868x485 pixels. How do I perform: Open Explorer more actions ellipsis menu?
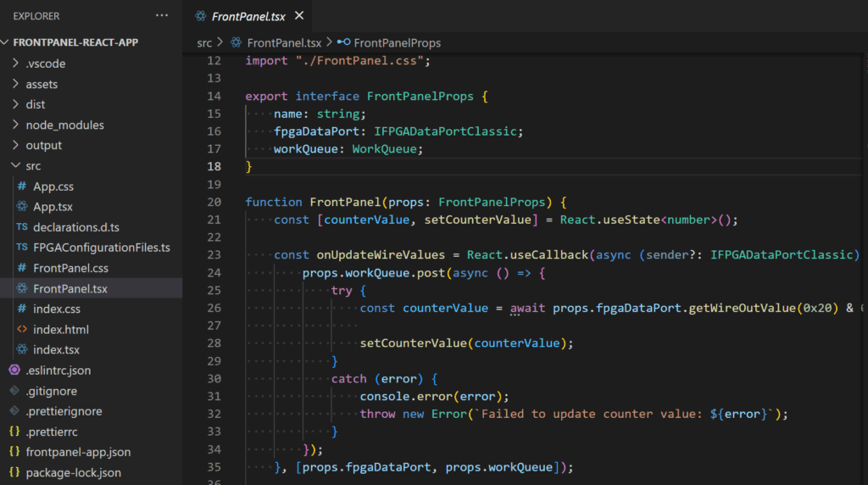tap(162, 15)
